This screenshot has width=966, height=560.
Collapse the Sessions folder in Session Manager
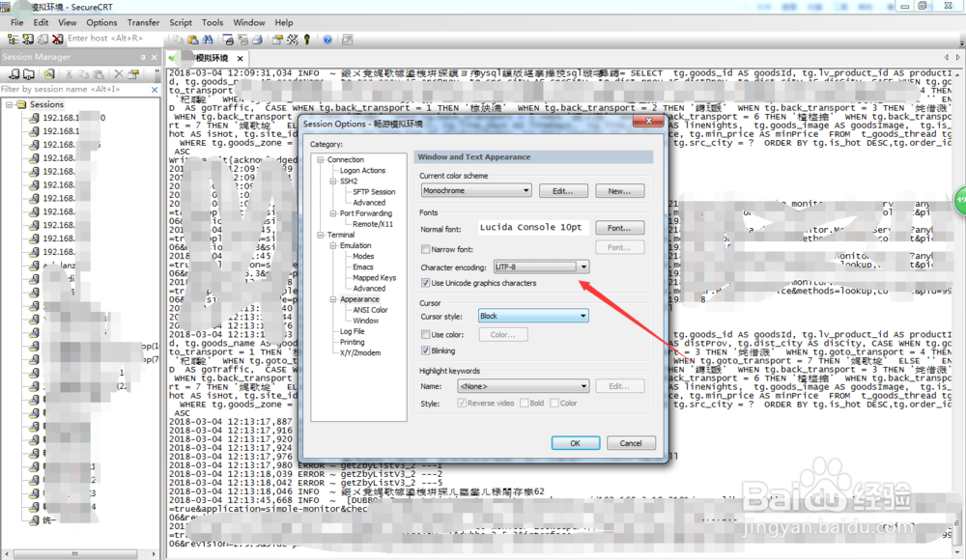pyautogui.click(x=10, y=104)
